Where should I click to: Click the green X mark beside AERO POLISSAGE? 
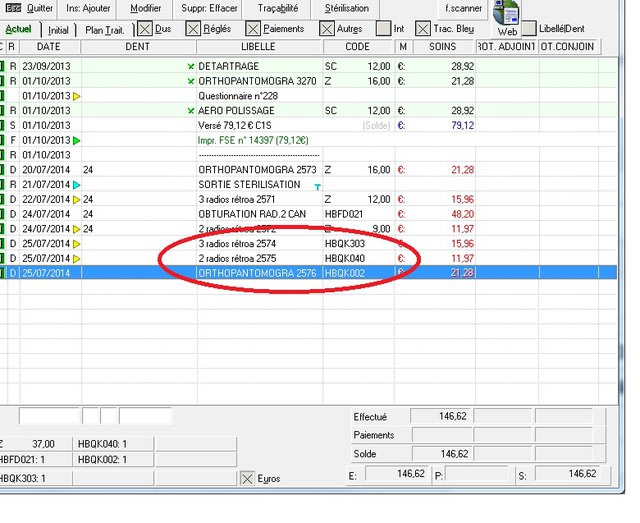click(191, 110)
